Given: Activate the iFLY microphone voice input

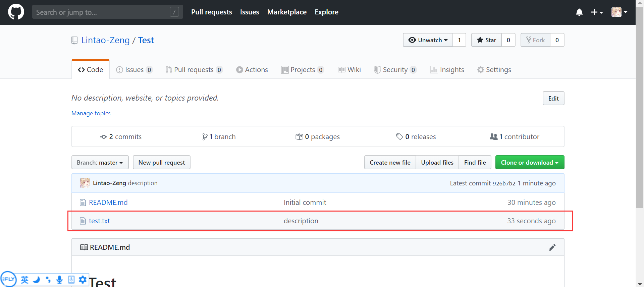Looking at the screenshot, I should [x=60, y=280].
